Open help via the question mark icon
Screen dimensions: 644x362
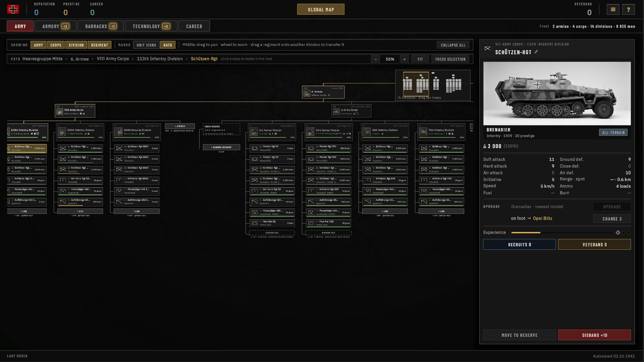pyautogui.click(x=628, y=9)
